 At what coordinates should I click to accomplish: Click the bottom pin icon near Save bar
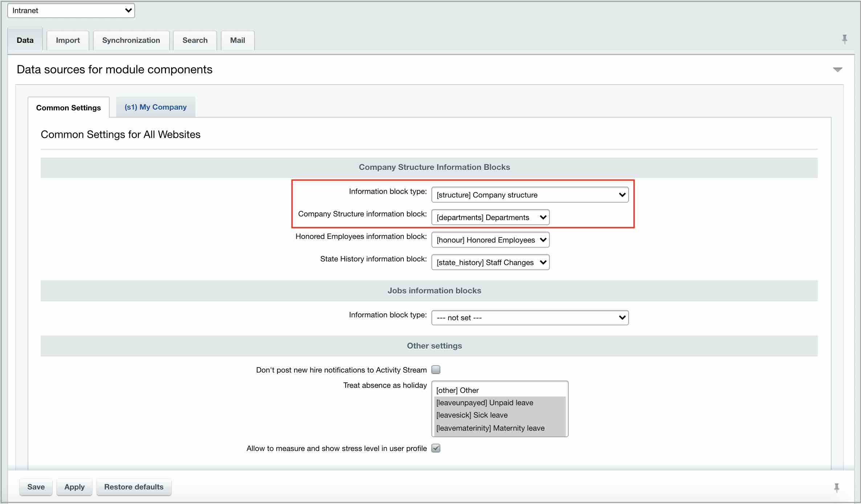point(837,488)
